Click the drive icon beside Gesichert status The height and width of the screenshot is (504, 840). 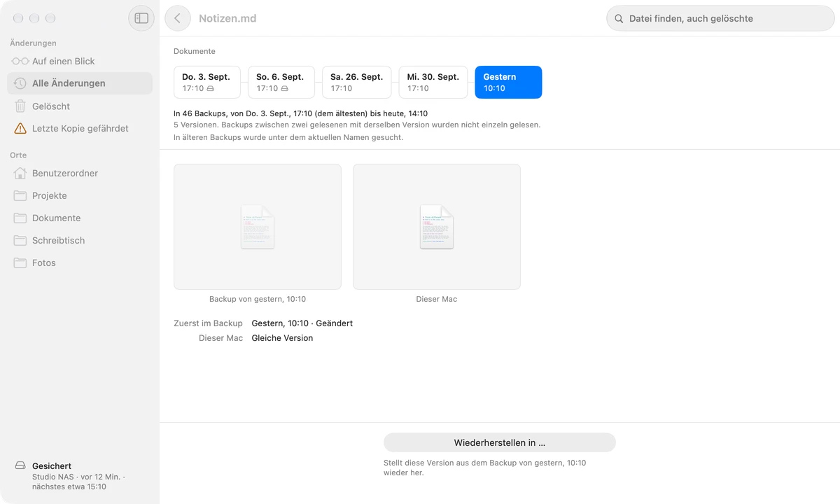pyautogui.click(x=20, y=466)
